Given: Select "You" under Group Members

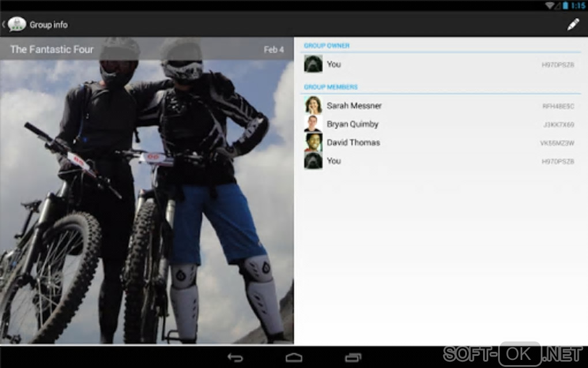Looking at the screenshot, I should click(x=440, y=160).
